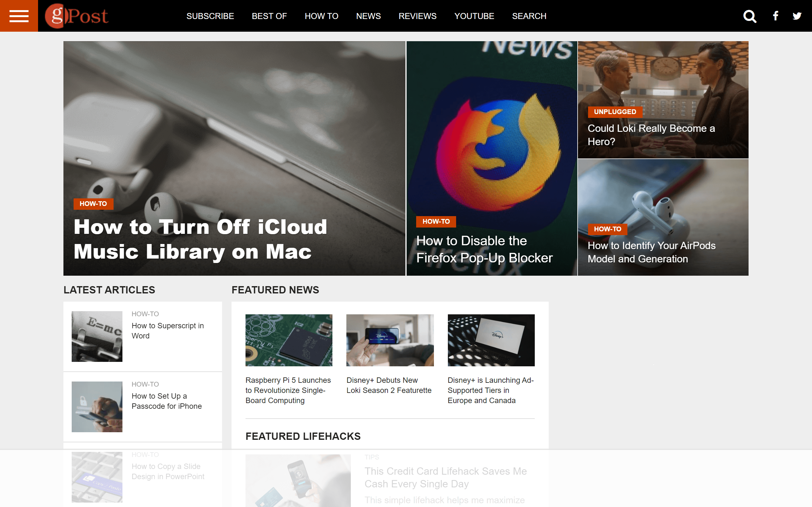Open the hamburger menu icon

tap(19, 16)
